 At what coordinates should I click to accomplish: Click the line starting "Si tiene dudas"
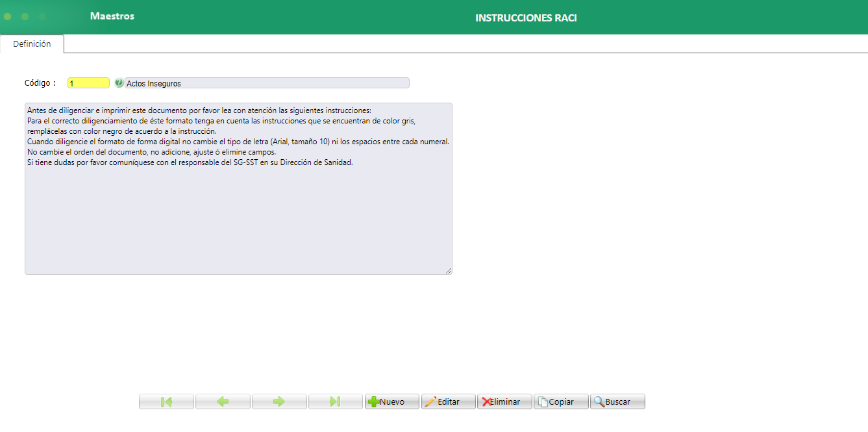click(190, 162)
